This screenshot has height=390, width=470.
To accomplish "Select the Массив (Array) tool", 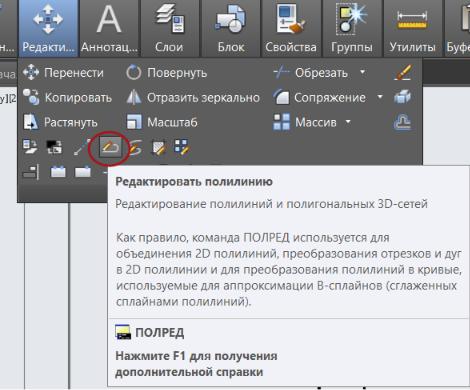I will (x=305, y=122).
